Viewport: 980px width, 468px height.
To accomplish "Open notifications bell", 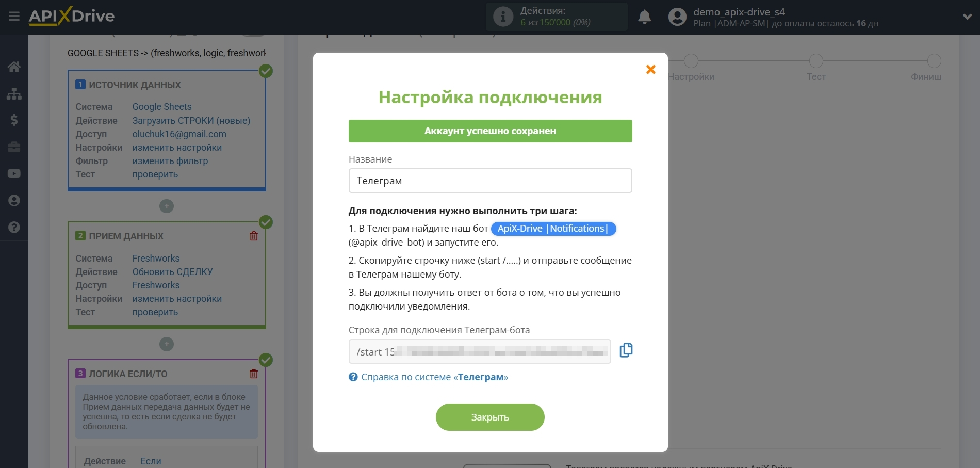I will (644, 17).
